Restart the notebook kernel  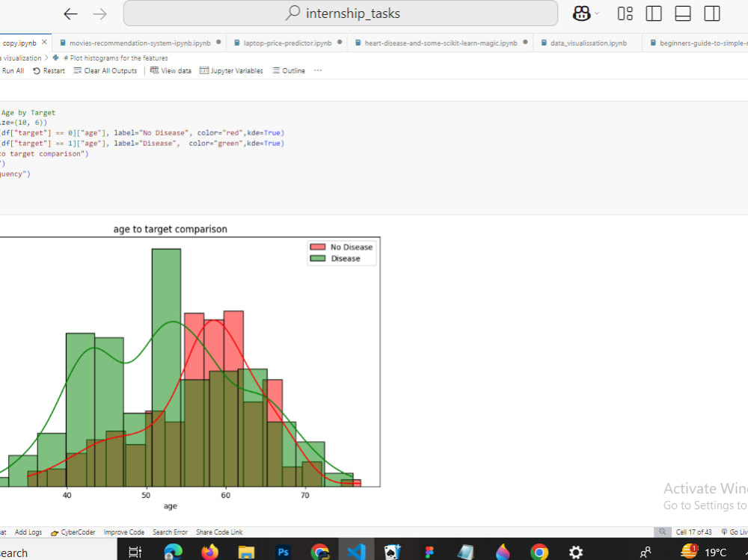click(49, 70)
